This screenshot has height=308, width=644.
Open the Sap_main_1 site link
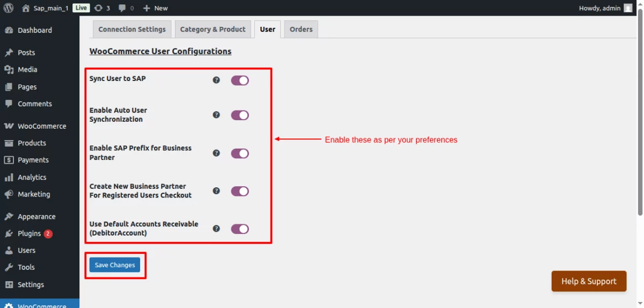(51, 8)
